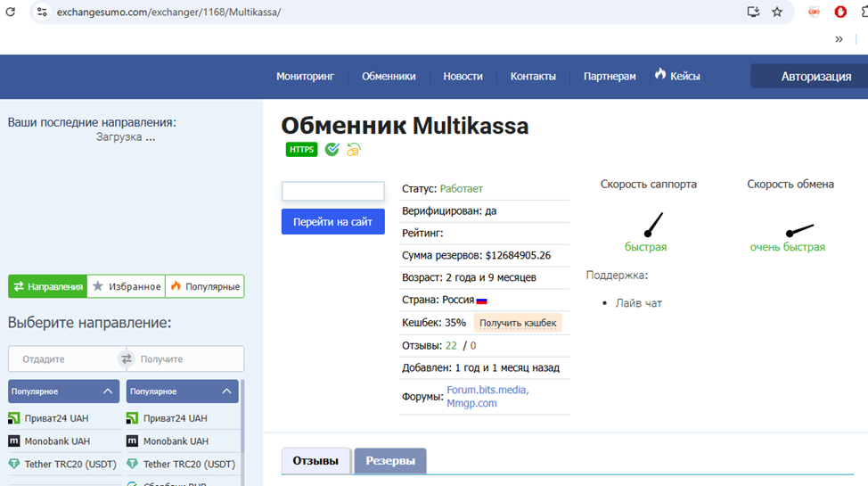Expand hidden bookmarks with double chevron
Image resolution: width=868 pixels, height=486 pixels.
[839, 39]
